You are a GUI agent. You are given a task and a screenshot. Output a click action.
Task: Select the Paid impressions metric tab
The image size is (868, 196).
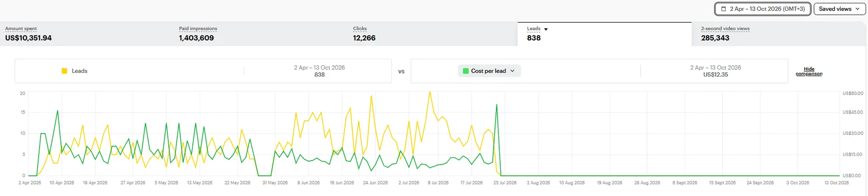(x=261, y=34)
